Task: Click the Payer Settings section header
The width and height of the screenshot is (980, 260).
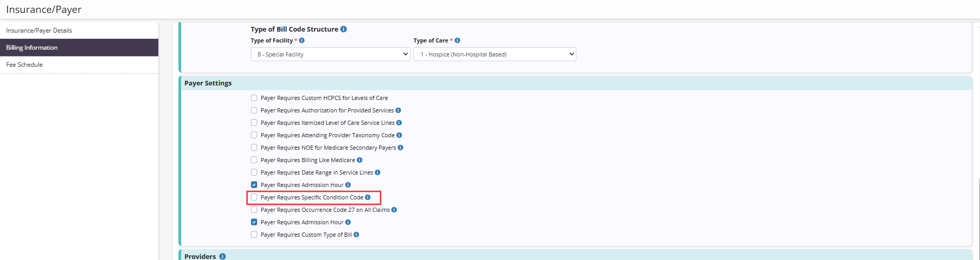Action: click(208, 83)
